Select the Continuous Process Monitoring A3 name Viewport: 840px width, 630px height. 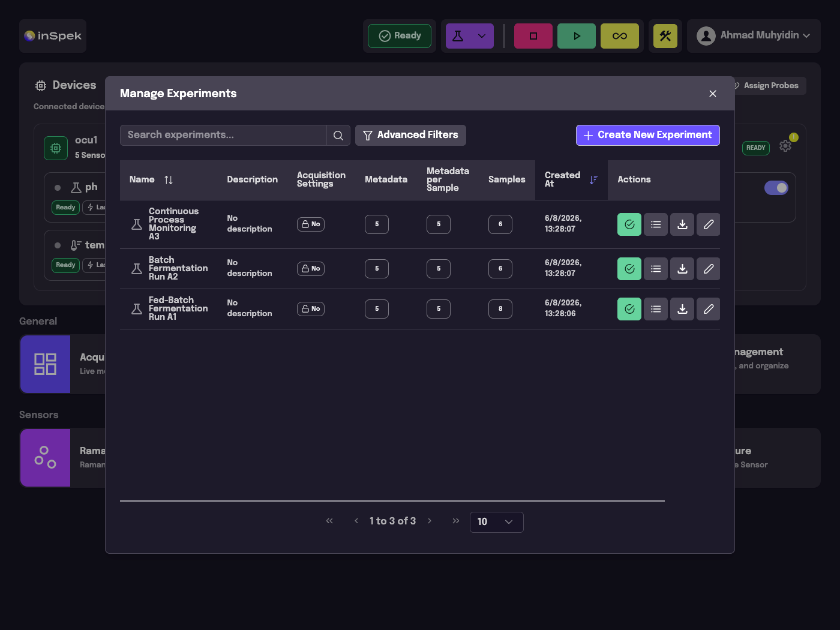(173, 224)
